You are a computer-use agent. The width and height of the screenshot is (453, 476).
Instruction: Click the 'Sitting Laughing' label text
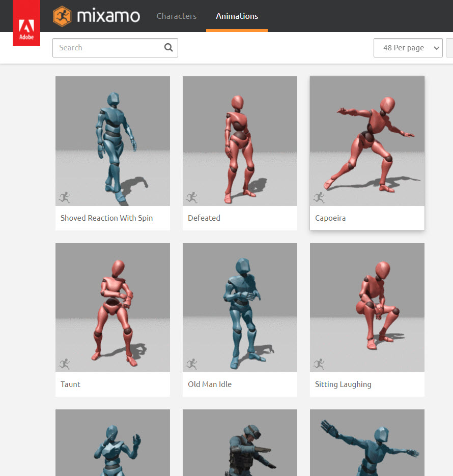pos(343,384)
